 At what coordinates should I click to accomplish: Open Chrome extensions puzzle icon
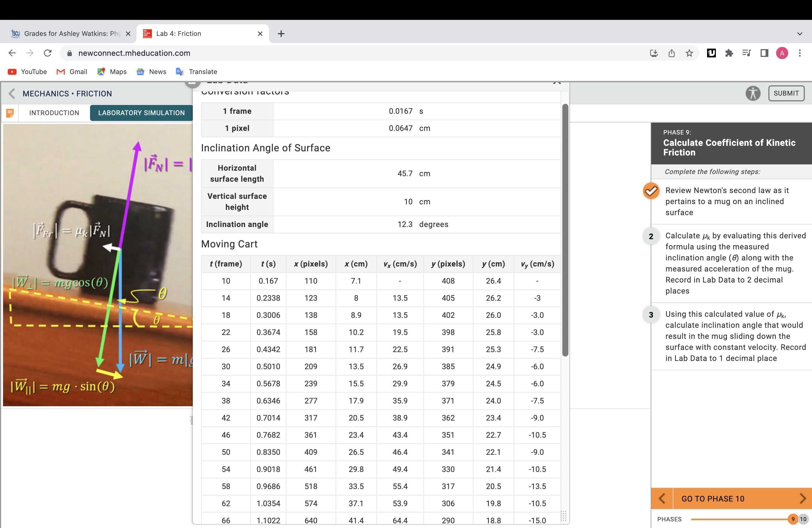[x=729, y=53]
